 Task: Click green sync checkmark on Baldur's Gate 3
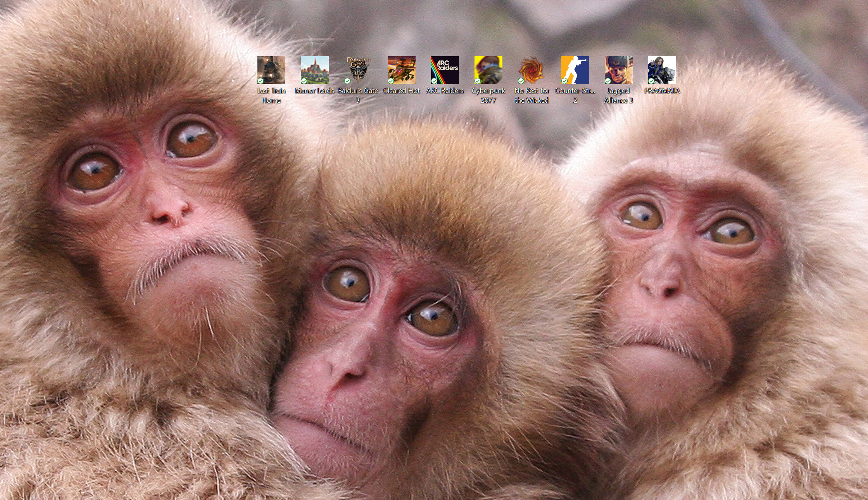point(347,81)
